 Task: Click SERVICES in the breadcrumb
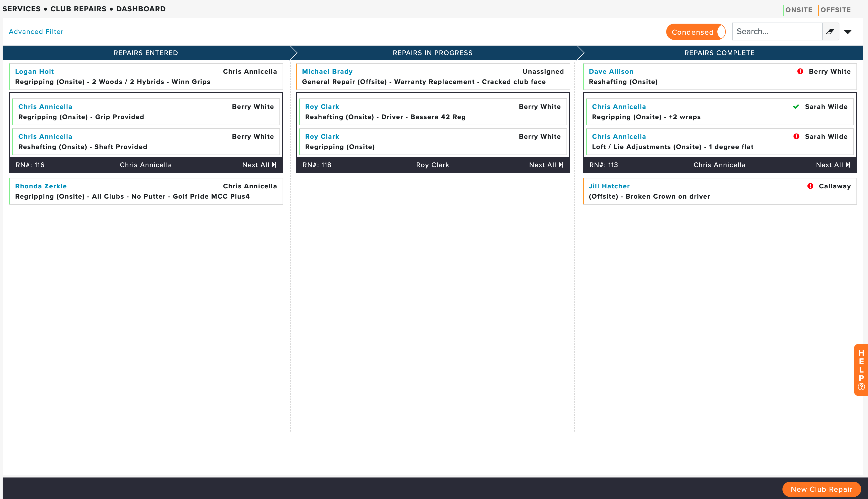(22, 9)
